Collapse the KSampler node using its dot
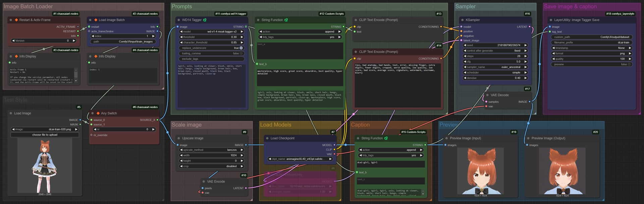Image resolution: width=644 pixels, height=204 pixels. pyautogui.click(x=462, y=20)
